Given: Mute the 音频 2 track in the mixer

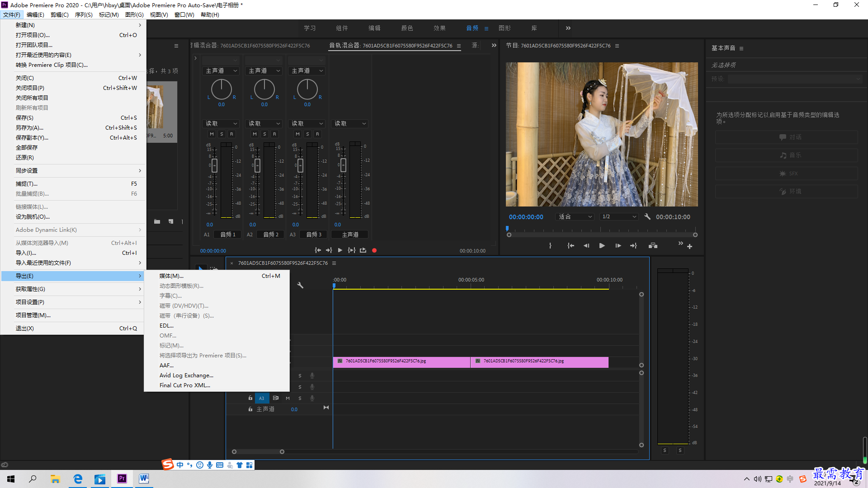Looking at the screenshot, I should tap(255, 134).
